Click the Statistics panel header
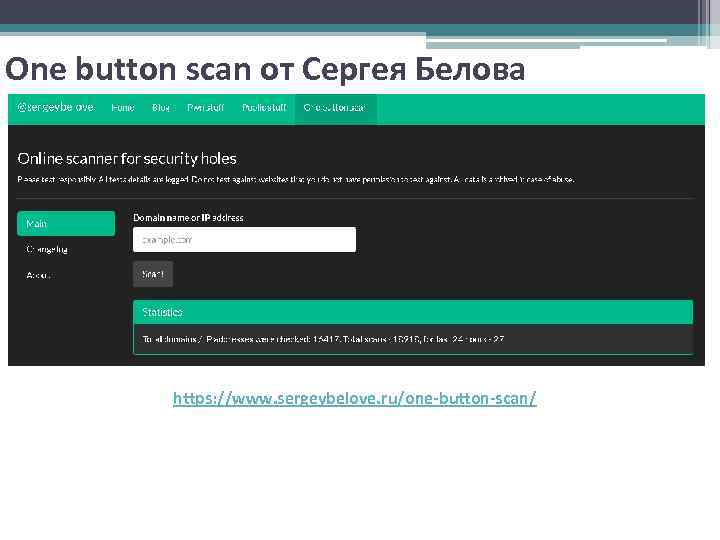This screenshot has width=720, height=540. [x=413, y=312]
